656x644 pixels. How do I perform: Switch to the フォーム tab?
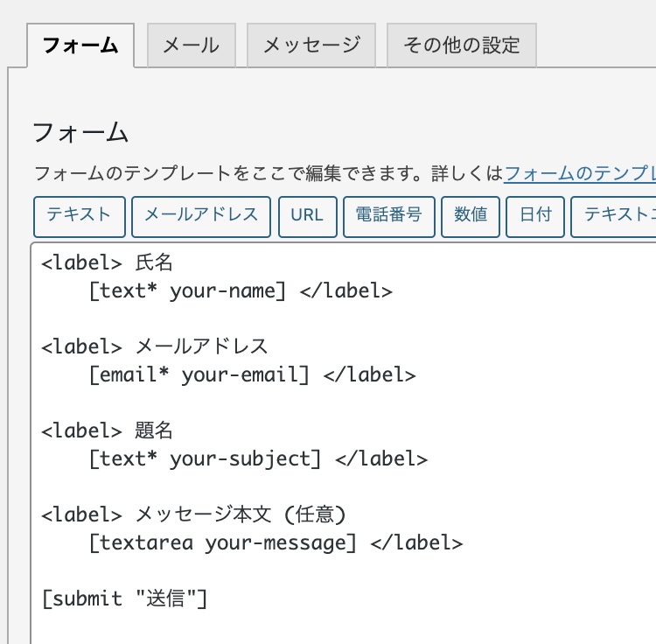click(x=80, y=45)
